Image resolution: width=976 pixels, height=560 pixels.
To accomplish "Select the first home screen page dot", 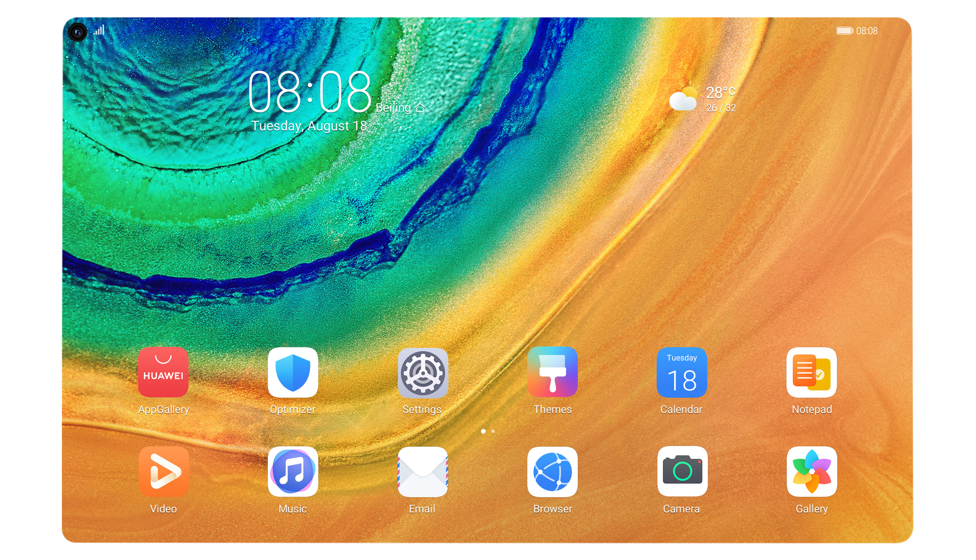I will [x=483, y=431].
